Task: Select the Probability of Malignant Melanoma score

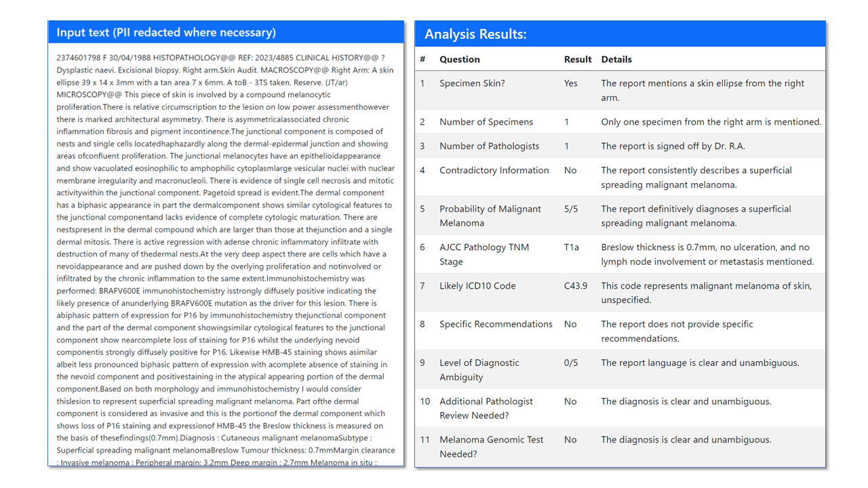Action: (x=570, y=209)
